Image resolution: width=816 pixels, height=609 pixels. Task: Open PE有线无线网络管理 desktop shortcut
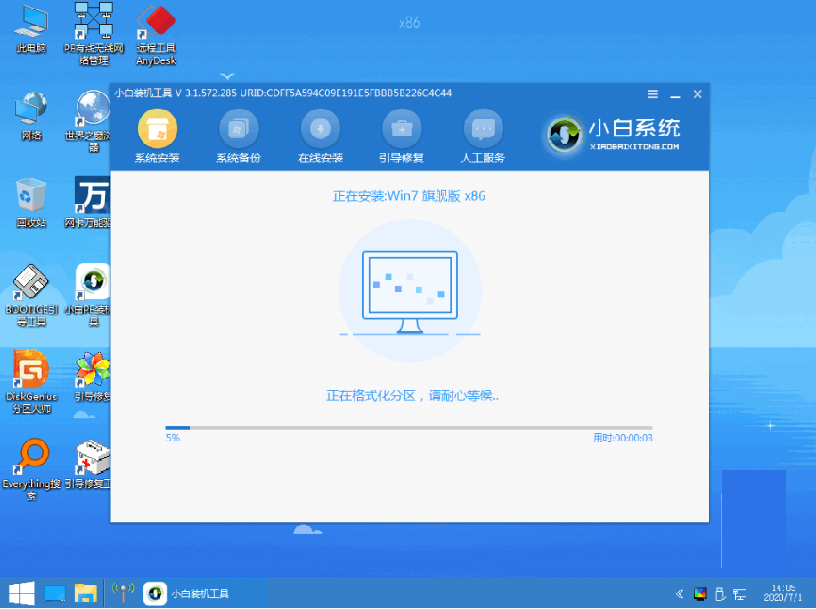click(94, 34)
